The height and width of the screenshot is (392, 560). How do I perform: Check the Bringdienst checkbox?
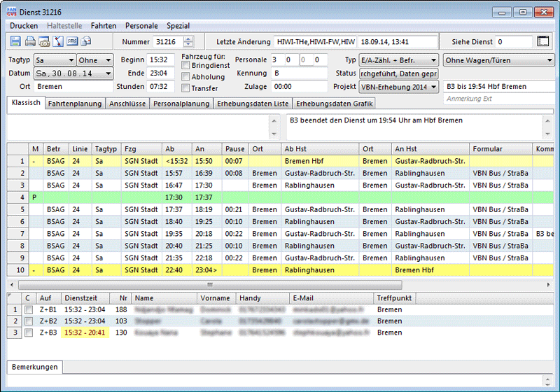[185, 65]
